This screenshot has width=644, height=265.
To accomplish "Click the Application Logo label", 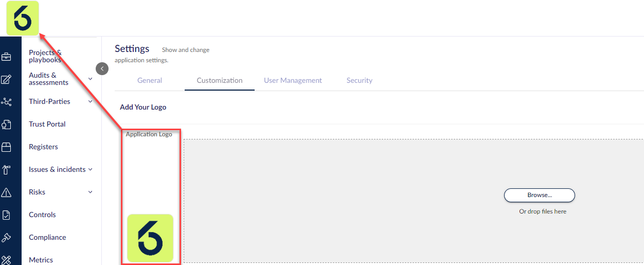I will [149, 134].
